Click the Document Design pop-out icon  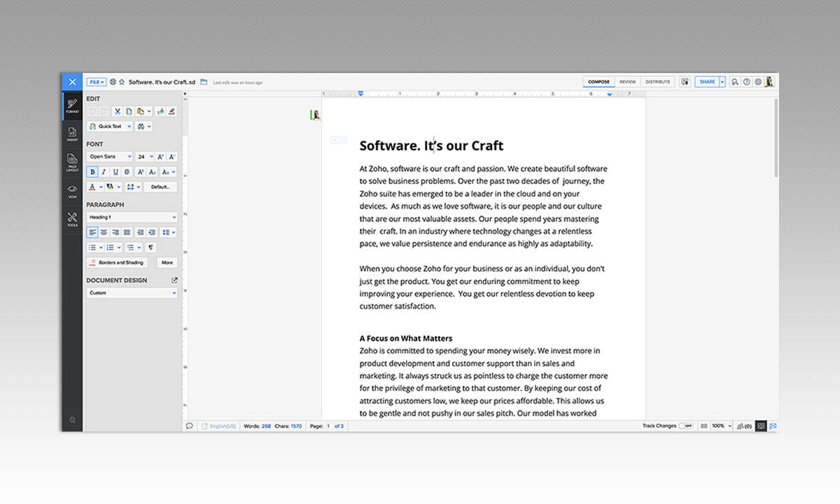coord(174,280)
